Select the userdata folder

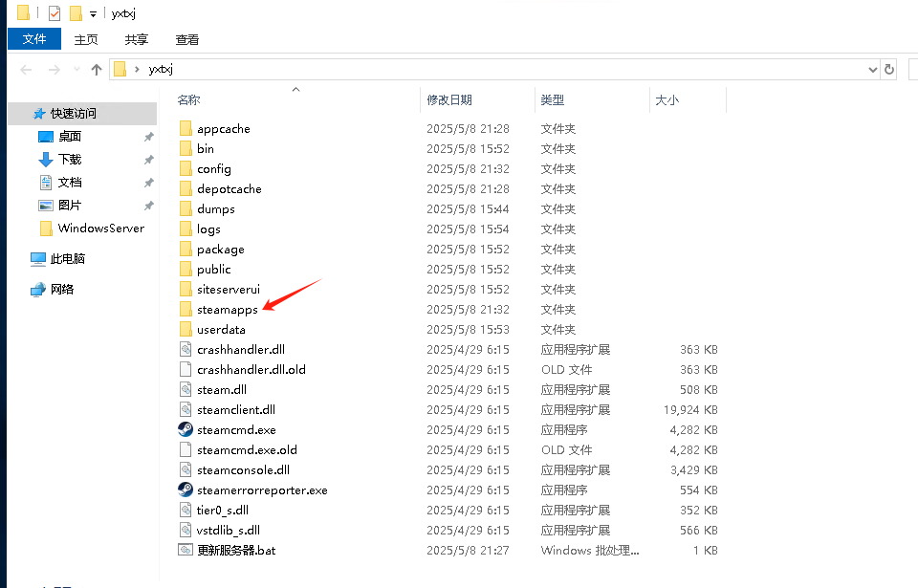click(221, 330)
